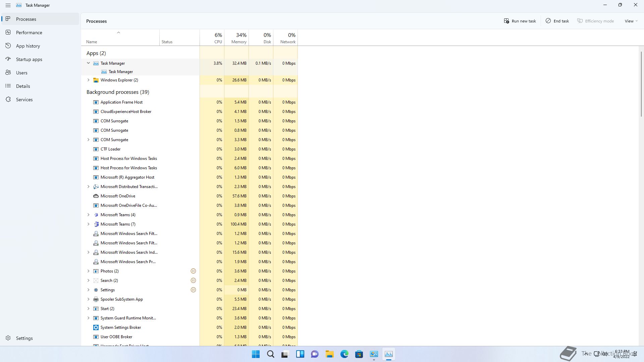Collapse the Task Manager app group
The height and width of the screenshot is (362, 644).
88,63
